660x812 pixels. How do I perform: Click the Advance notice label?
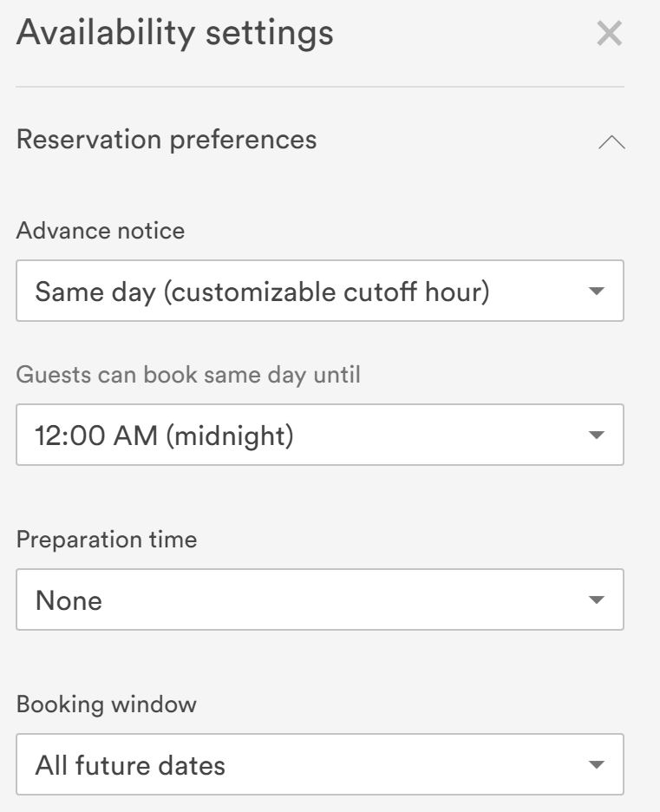click(x=101, y=231)
